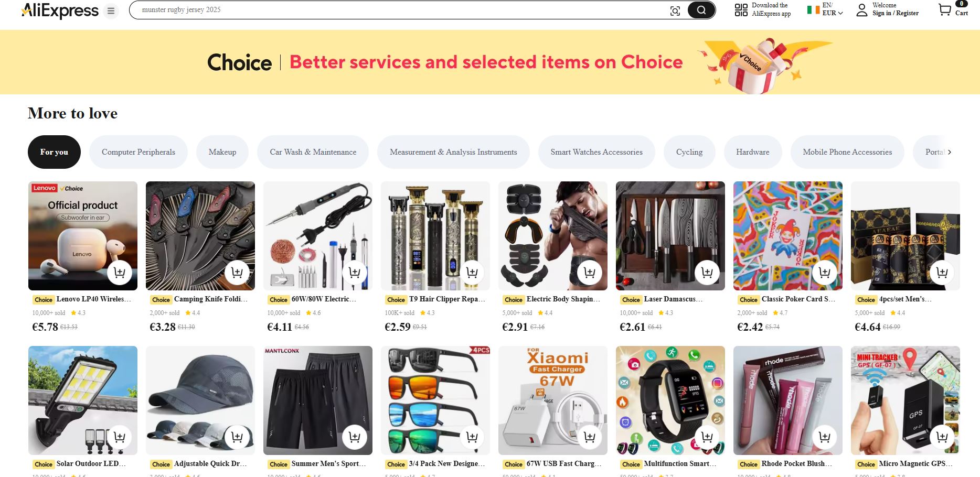
Task: Expand category tabs with right chevron
Action: [950, 152]
